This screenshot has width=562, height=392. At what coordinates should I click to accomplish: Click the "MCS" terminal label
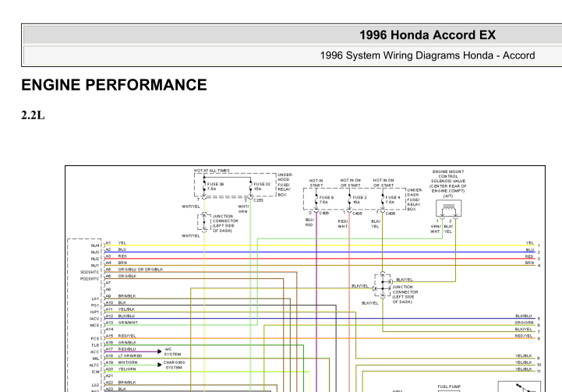tap(94, 325)
